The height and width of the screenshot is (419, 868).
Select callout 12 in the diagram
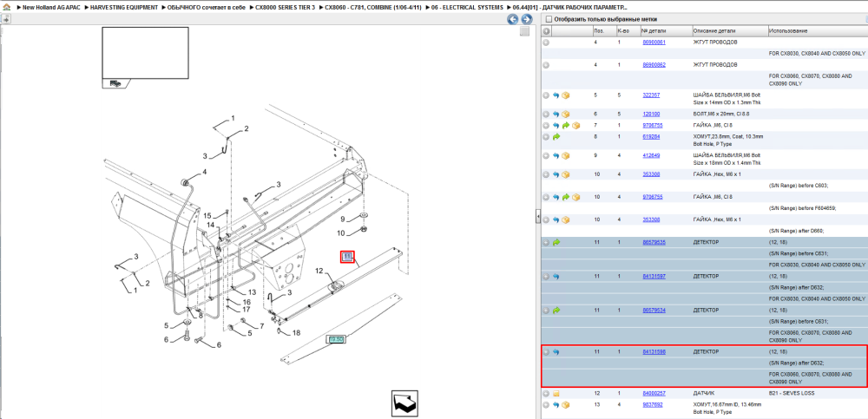point(319,271)
